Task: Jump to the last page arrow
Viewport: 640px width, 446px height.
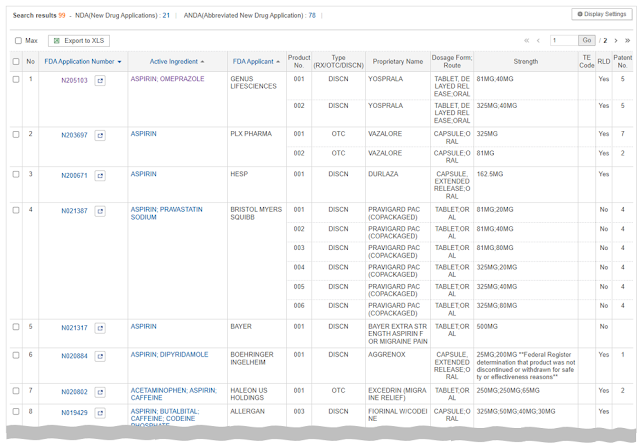Action: (628, 40)
